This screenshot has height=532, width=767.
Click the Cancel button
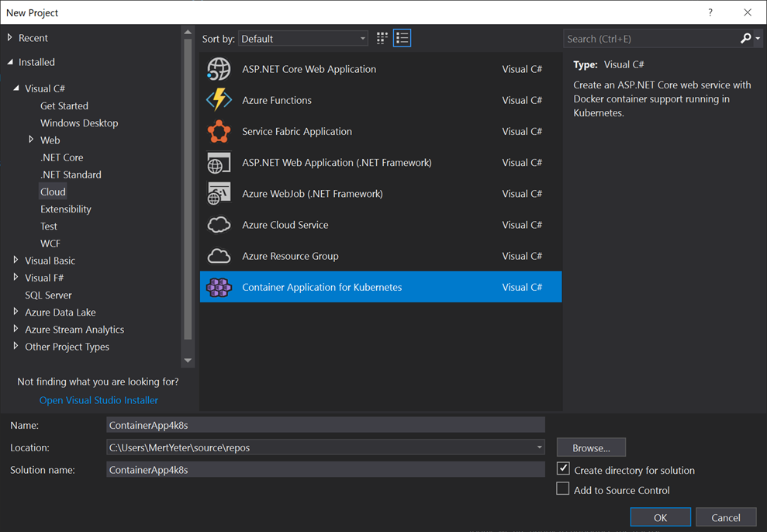point(725,517)
